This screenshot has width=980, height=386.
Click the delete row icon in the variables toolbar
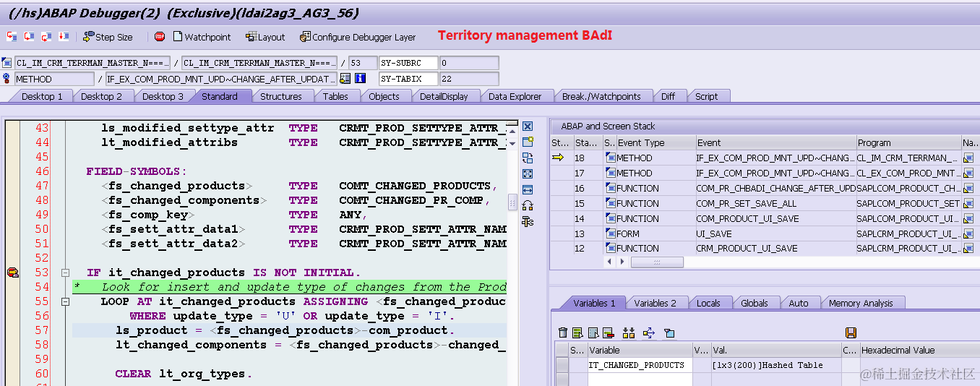608,333
